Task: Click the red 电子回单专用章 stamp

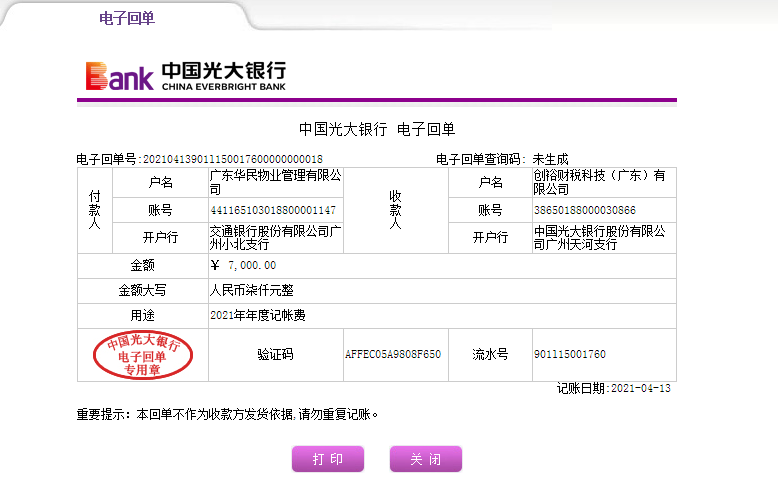Action: [143, 355]
